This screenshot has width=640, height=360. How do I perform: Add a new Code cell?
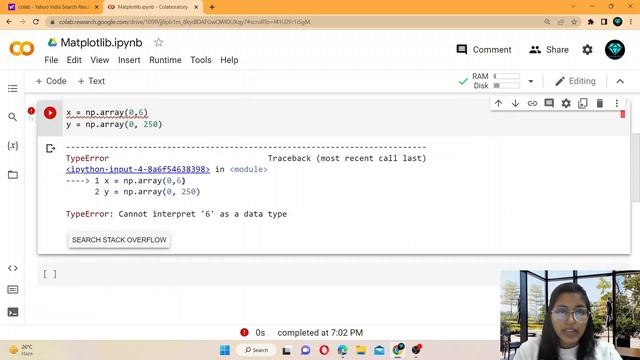click(x=51, y=81)
